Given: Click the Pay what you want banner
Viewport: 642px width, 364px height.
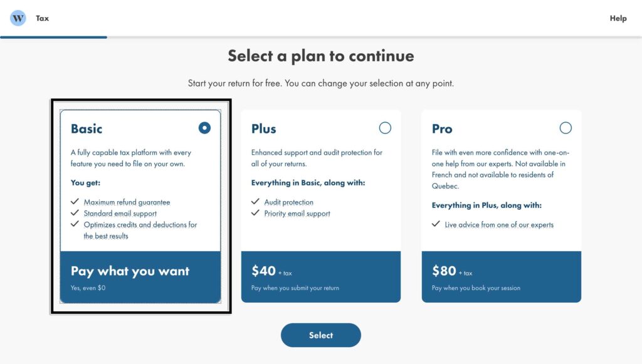Looking at the screenshot, I should [x=140, y=277].
